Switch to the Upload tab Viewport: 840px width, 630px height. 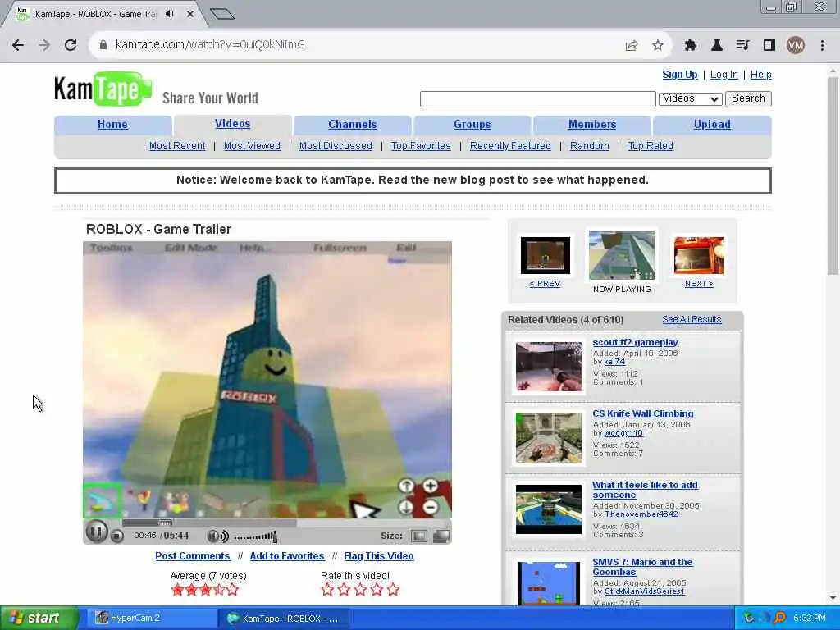coord(712,125)
